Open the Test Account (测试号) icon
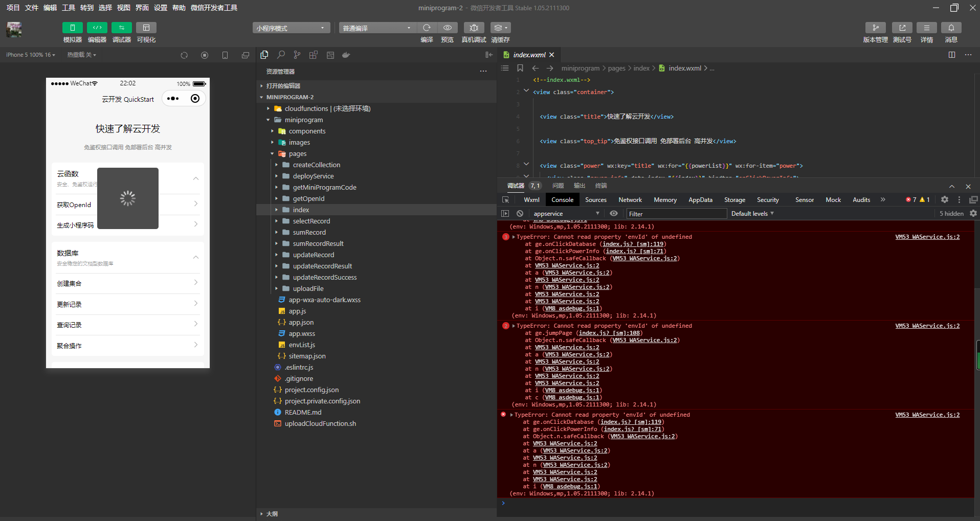 902,28
